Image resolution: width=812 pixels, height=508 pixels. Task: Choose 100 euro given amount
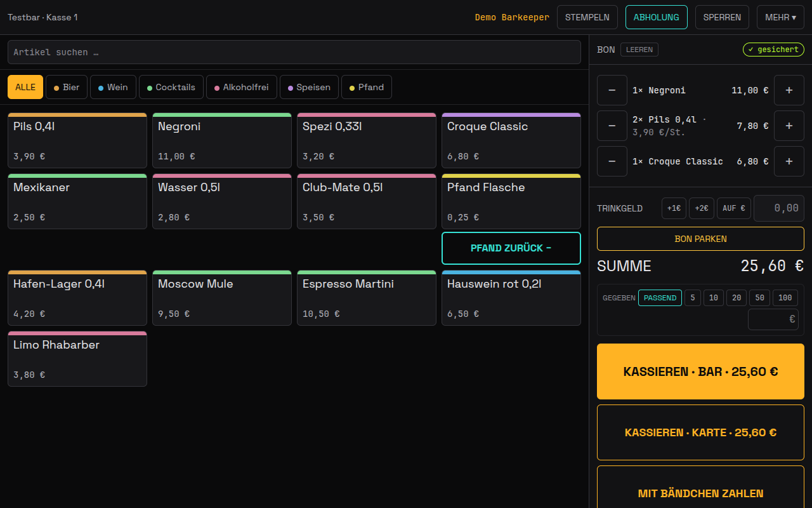click(785, 298)
